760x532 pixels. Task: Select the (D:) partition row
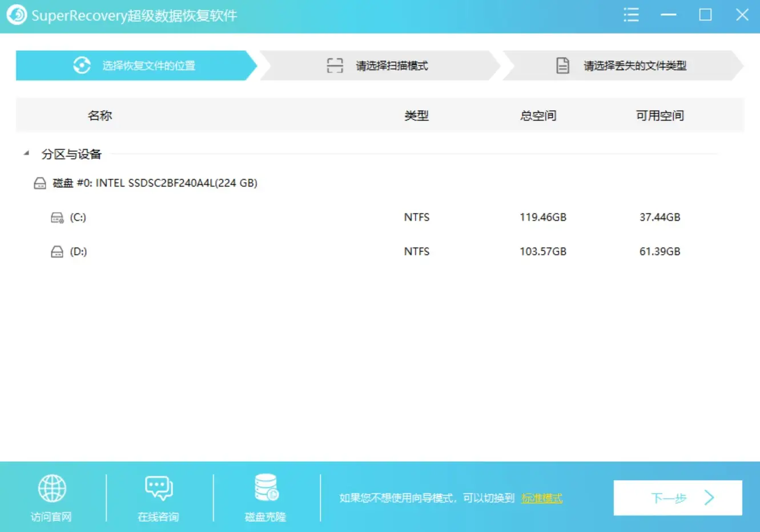228,251
